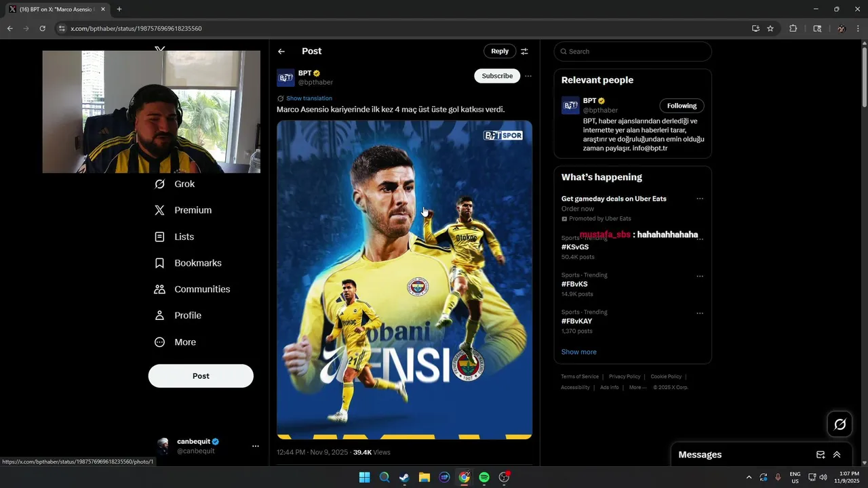The image size is (868, 488).
Task: Open the Premium menu item label
Action: [x=193, y=210]
